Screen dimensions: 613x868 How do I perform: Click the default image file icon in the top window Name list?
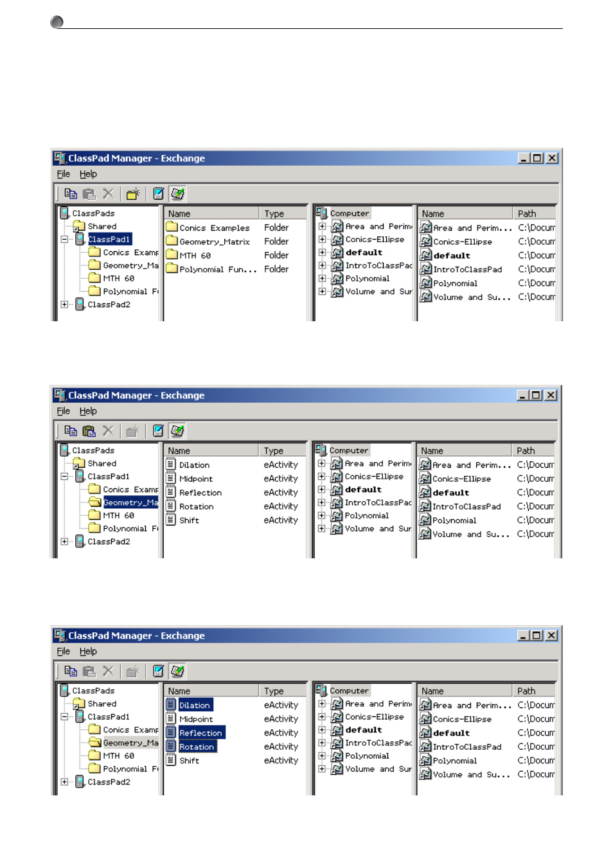point(425,254)
